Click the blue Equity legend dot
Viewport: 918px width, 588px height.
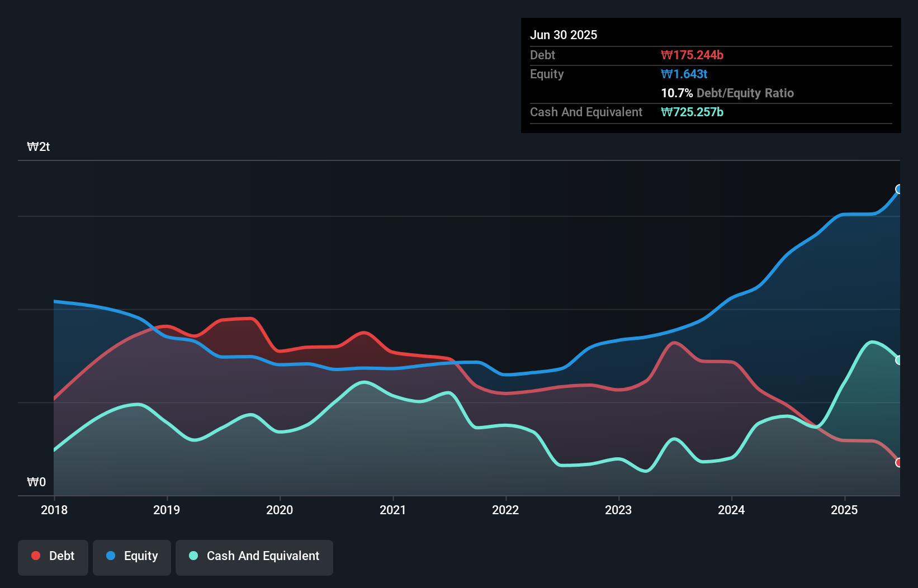[111, 556]
